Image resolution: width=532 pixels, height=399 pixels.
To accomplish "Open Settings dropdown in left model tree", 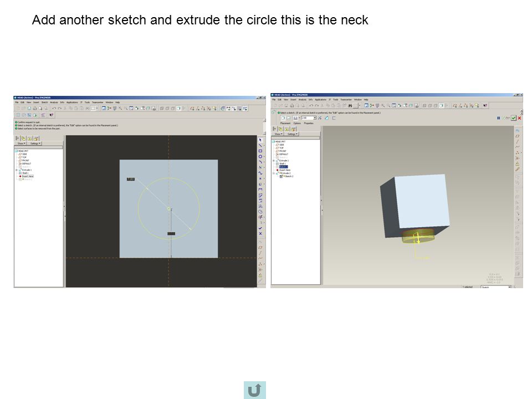I will [34, 144].
